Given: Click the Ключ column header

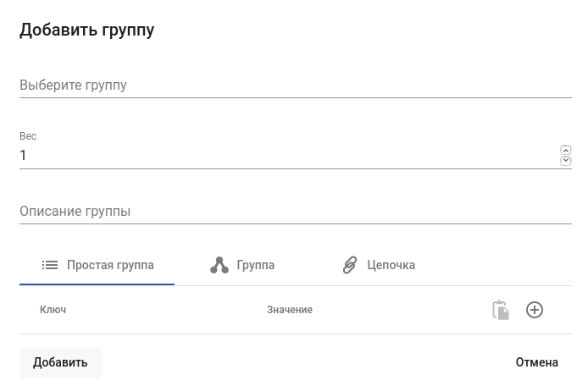Looking at the screenshot, I should 53,310.
